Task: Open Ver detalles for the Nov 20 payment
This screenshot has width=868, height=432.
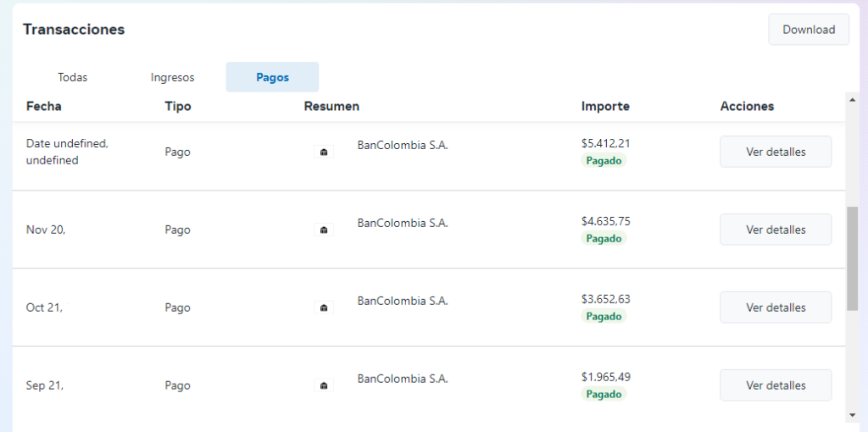Action: coord(775,230)
